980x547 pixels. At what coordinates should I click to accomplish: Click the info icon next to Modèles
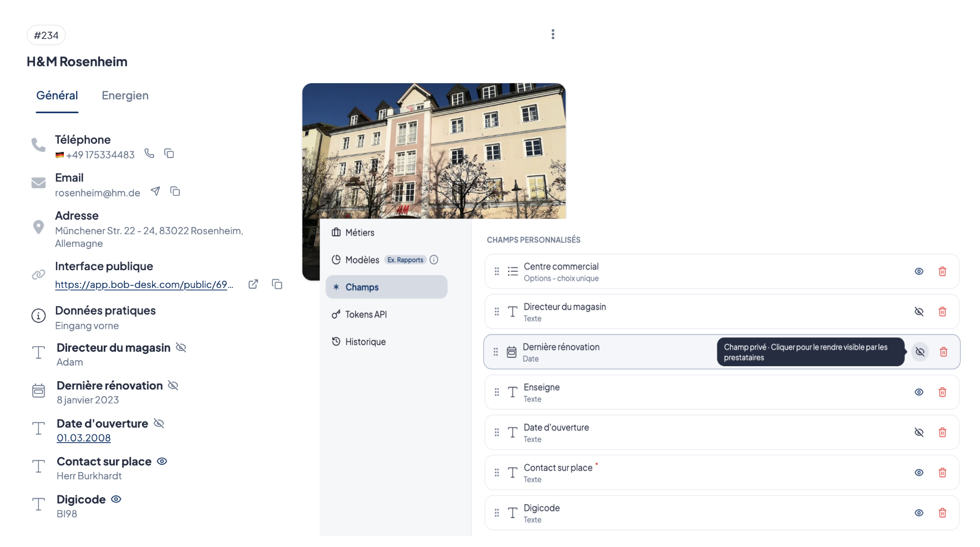point(434,260)
